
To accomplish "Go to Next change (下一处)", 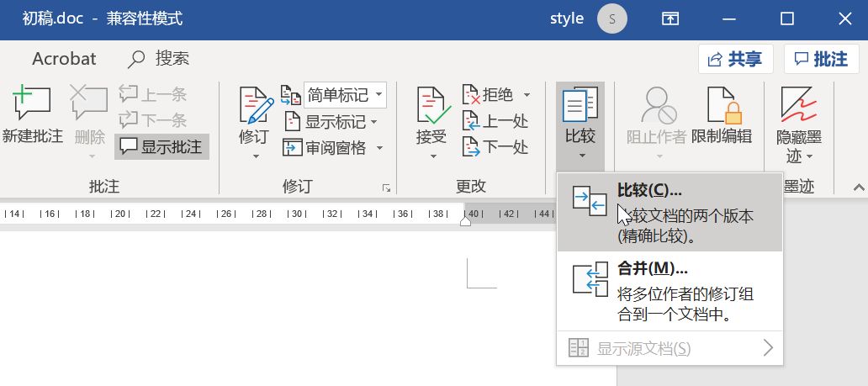I will click(495, 147).
